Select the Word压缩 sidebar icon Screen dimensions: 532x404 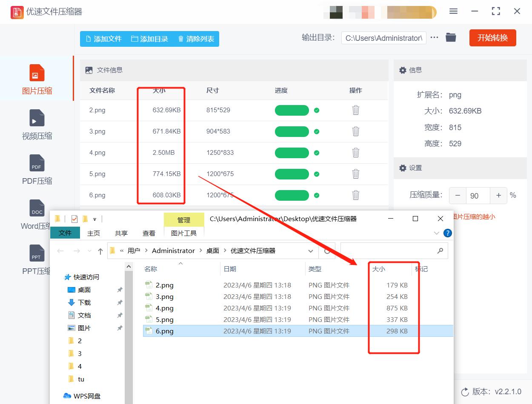(x=37, y=213)
